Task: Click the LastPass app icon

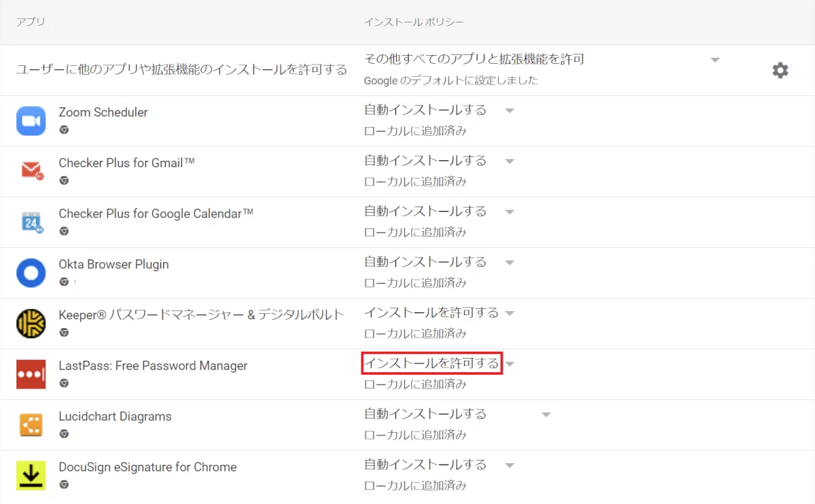Action: (x=31, y=374)
